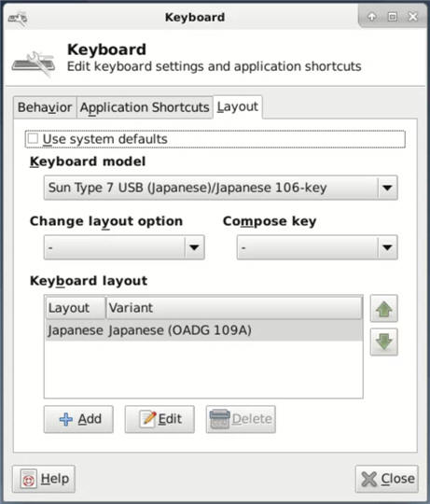Click the Close button at the bottom

[387, 479]
